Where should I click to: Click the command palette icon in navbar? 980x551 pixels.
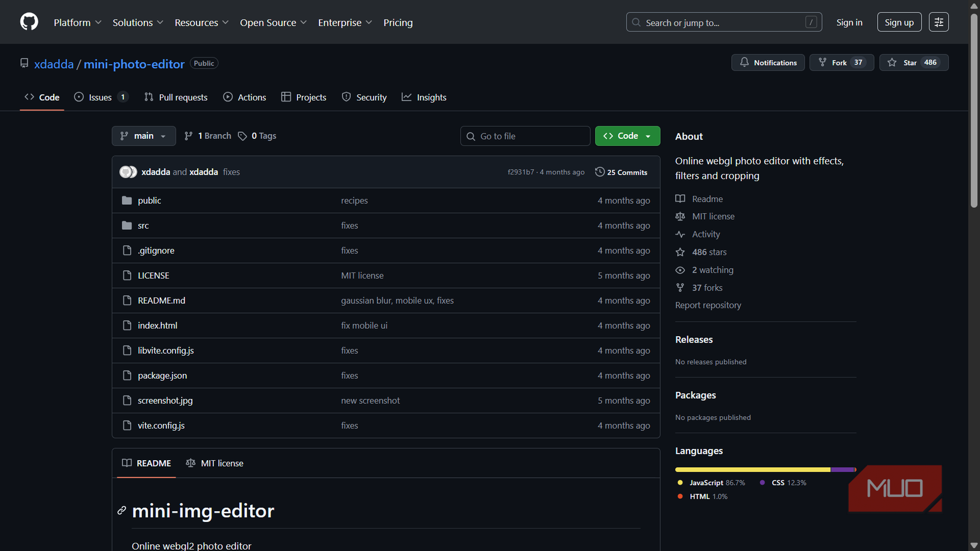(938, 21)
